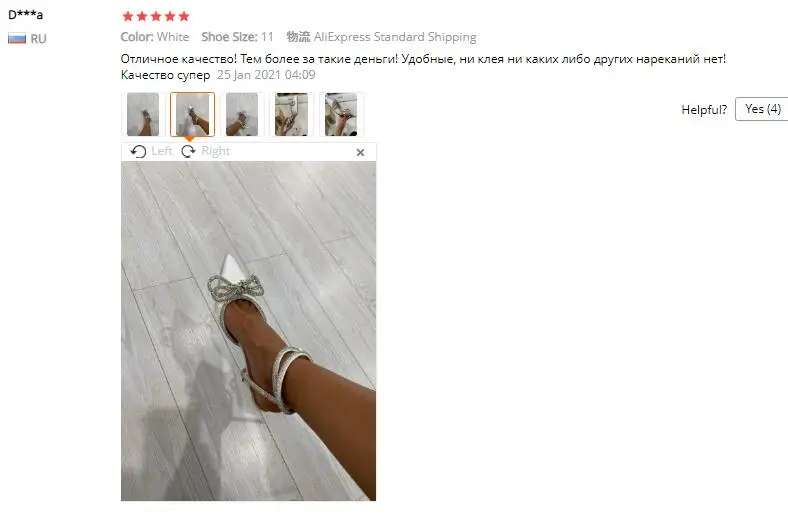Mark review helpful with Yes (4)

click(762, 109)
